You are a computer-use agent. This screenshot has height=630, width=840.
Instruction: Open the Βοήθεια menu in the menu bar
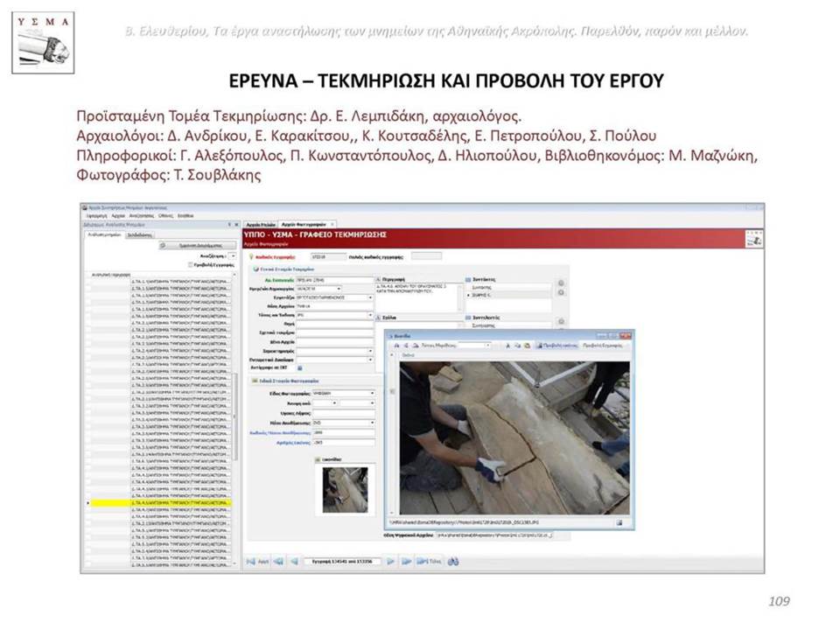pos(185,216)
